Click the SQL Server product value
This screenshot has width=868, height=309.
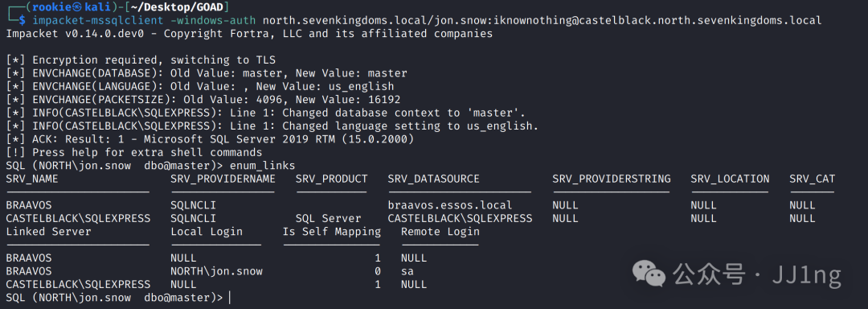tap(328, 218)
